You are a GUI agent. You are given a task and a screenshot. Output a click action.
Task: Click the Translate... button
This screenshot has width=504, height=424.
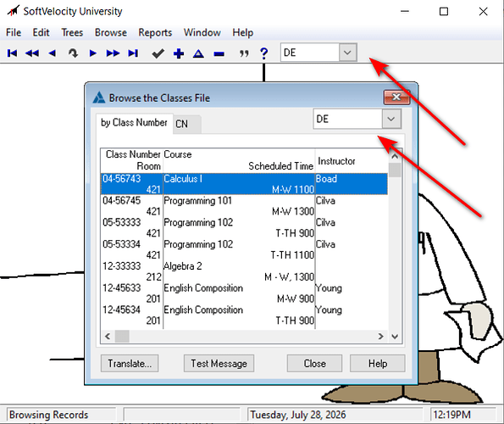click(x=130, y=364)
